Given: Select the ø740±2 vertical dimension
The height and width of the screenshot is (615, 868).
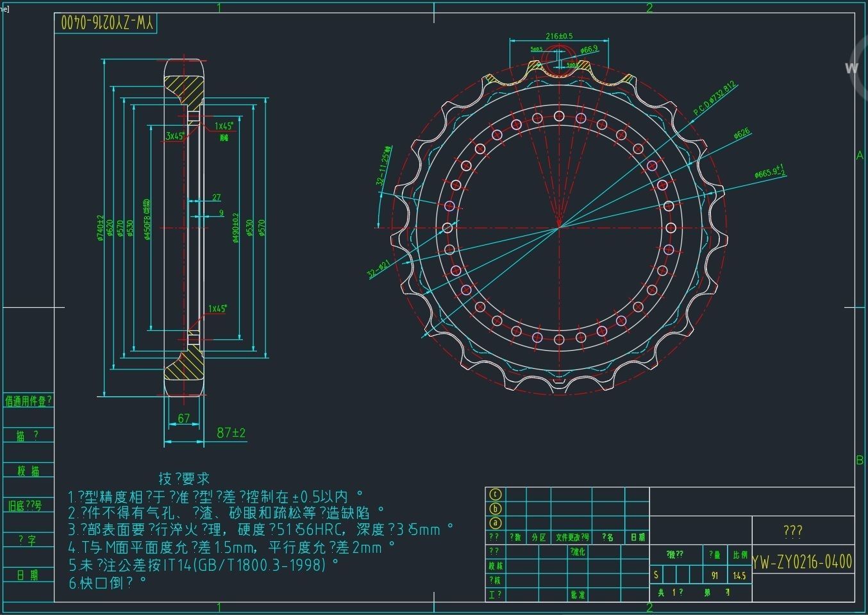Looking at the screenshot, I should tap(100, 228).
